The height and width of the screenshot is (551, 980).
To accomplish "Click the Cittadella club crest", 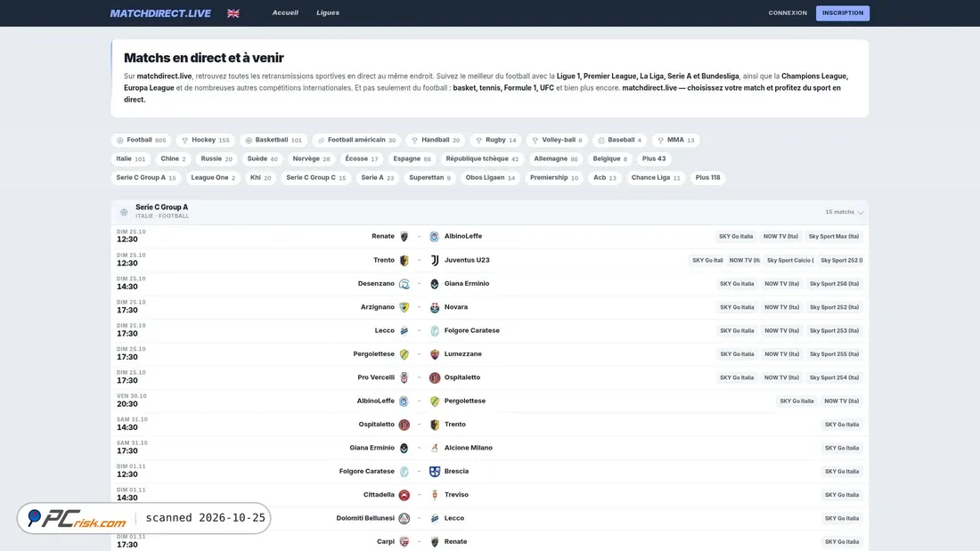I will (x=404, y=495).
